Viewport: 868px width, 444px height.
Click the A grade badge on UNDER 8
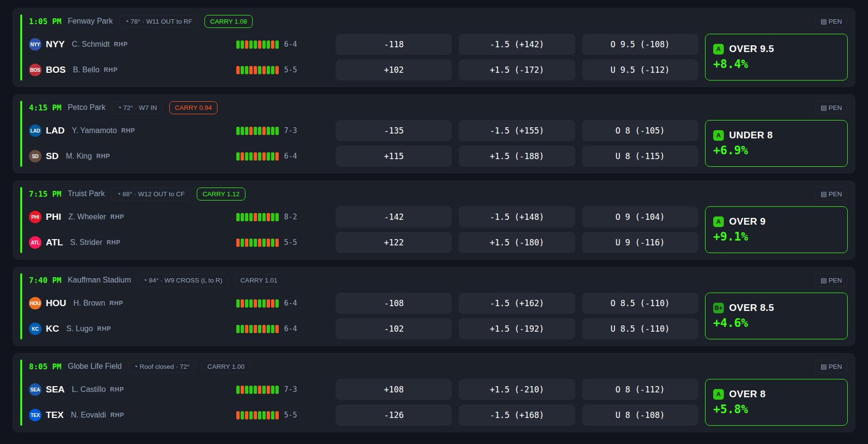(719, 135)
